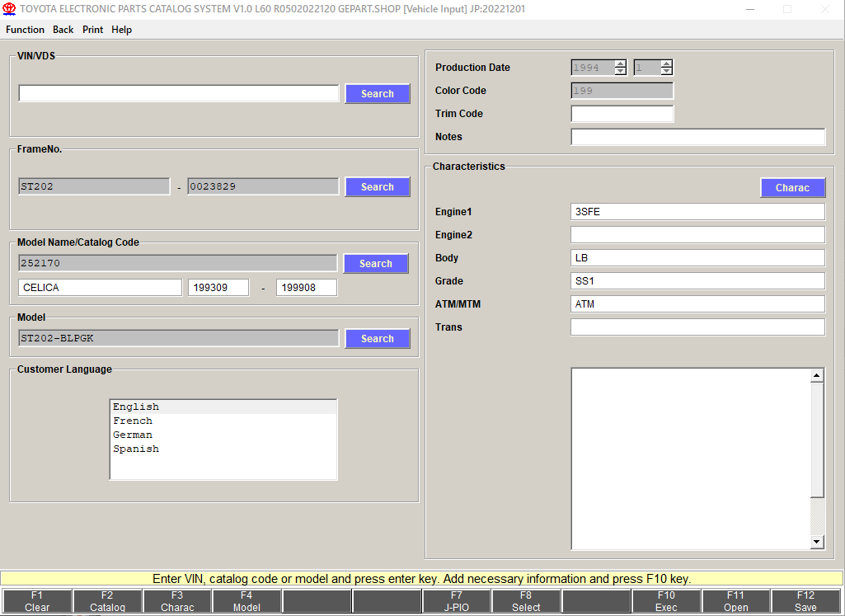Image resolution: width=845 pixels, height=616 pixels.
Task: Select Spanish in Customer Language list
Action: click(x=223, y=449)
